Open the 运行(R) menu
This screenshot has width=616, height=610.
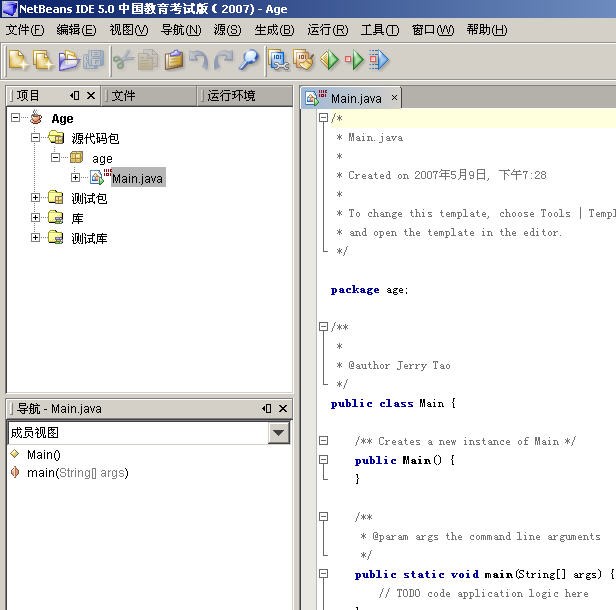[328, 30]
